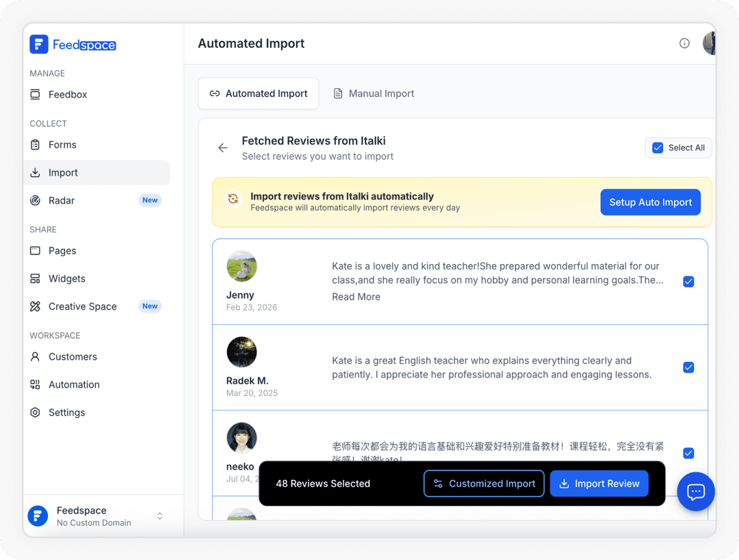Click the document icon on Manual Import tab
Screen dimensions: 739x560
pos(338,93)
